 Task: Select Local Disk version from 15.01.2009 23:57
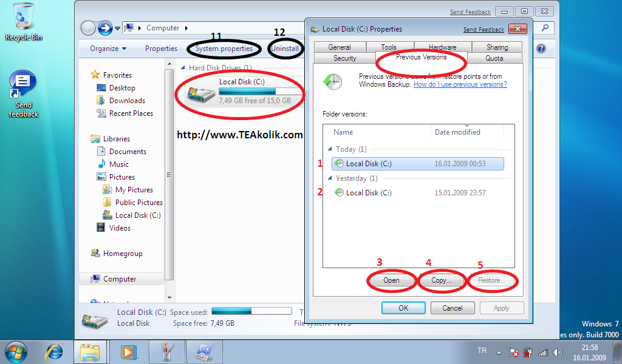(x=418, y=193)
